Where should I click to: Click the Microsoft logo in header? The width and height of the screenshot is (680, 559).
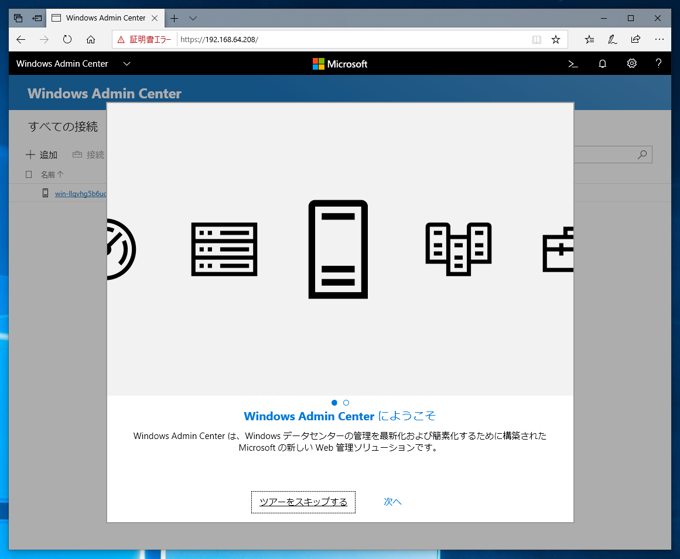340,64
